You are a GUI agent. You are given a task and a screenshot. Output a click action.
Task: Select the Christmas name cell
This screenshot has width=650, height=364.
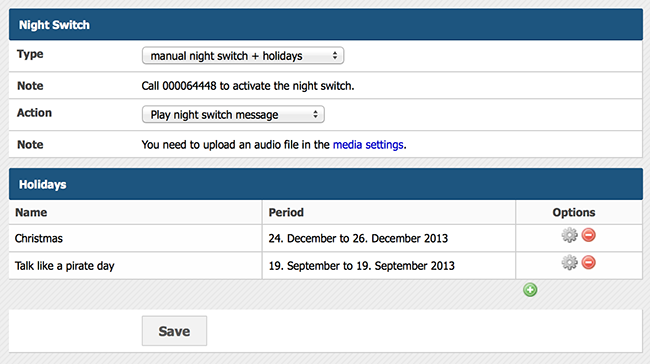pos(135,238)
